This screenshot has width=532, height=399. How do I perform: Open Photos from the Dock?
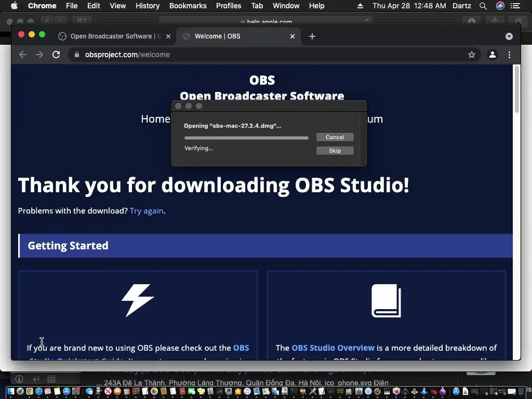[154, 391]
